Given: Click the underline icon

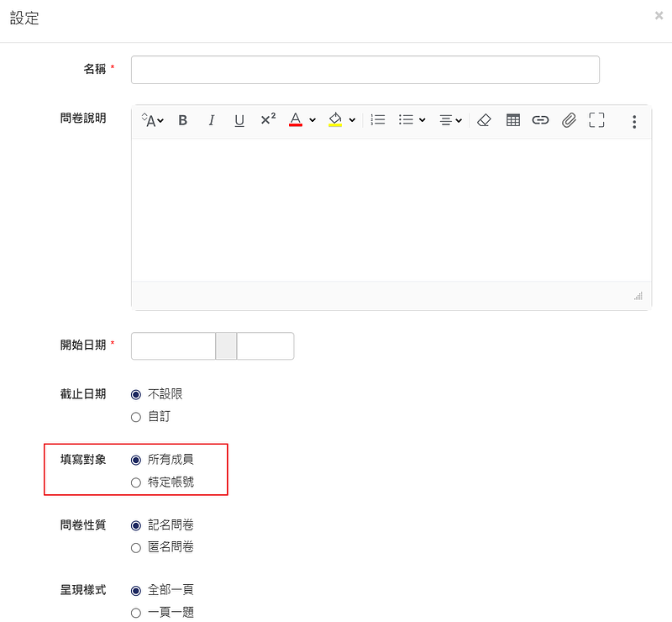Looking at the screenshot, I should click(239, 120).
